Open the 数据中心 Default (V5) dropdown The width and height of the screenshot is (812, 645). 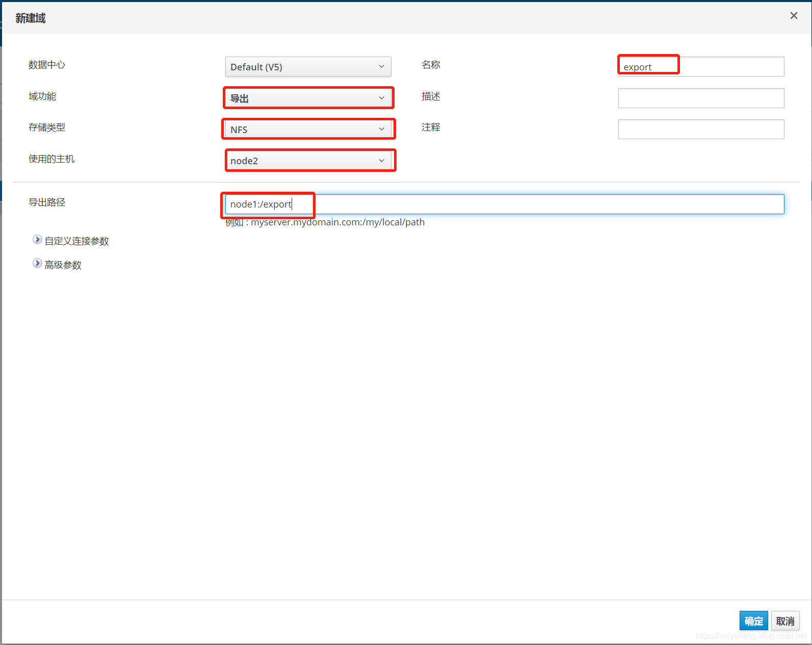[308, 67]
